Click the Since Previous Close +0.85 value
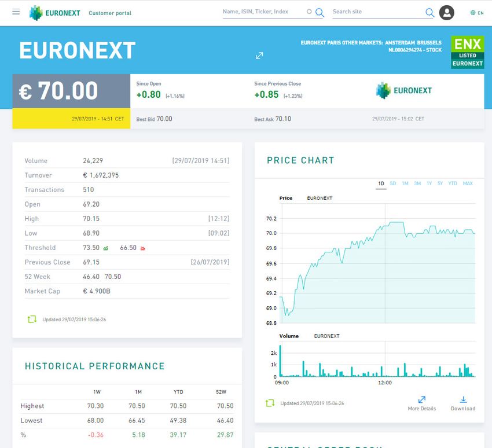The height and width of the screenshot is (448, 492). [266, 94]
